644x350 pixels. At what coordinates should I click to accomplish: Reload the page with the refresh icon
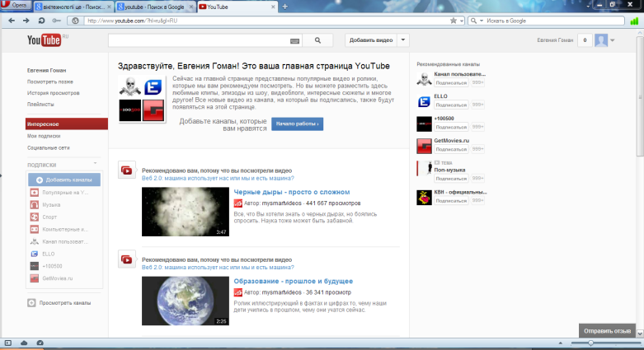[41, 21]
